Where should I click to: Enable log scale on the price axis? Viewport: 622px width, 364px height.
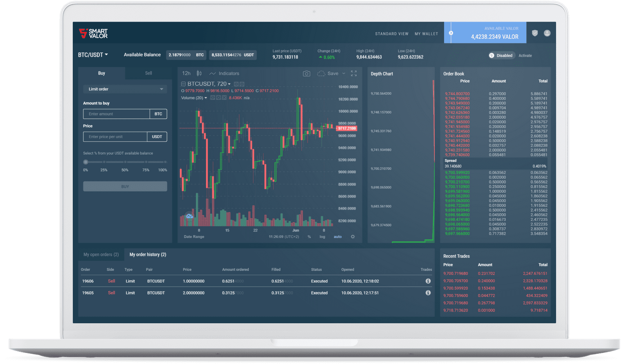point(322,237)
